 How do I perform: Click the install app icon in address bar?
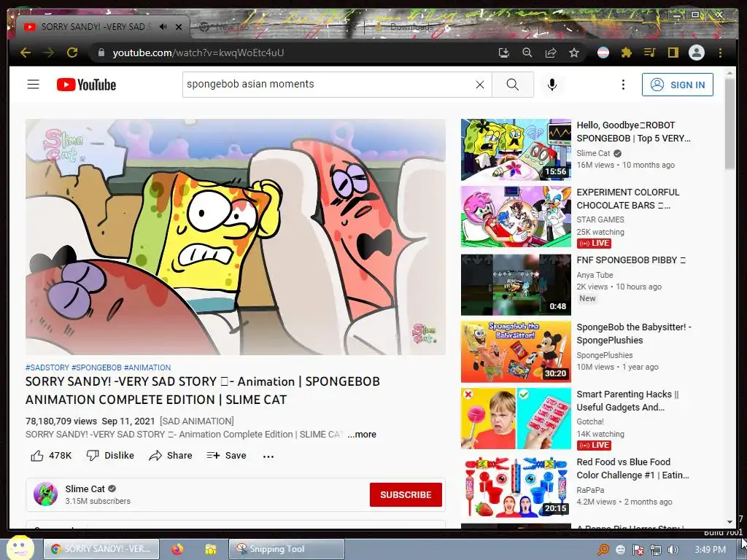pyautogui.click(x=503, y=52)
